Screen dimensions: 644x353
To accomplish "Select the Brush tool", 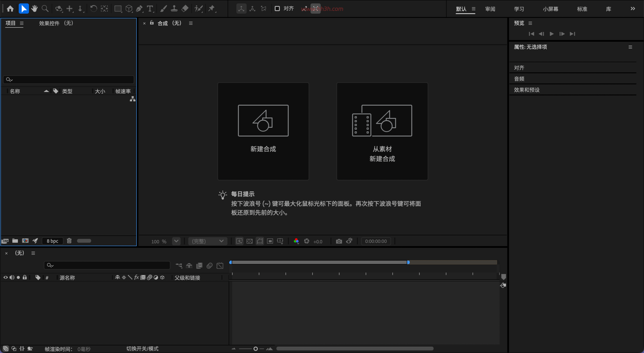I will [x=164, y=9].
